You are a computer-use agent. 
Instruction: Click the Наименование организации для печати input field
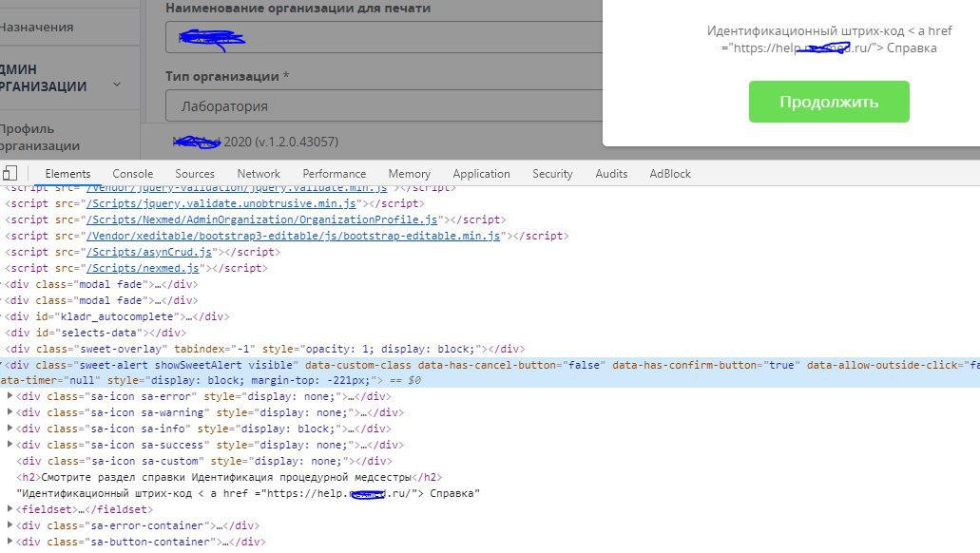pyautogui.click(x=384, y=37)
